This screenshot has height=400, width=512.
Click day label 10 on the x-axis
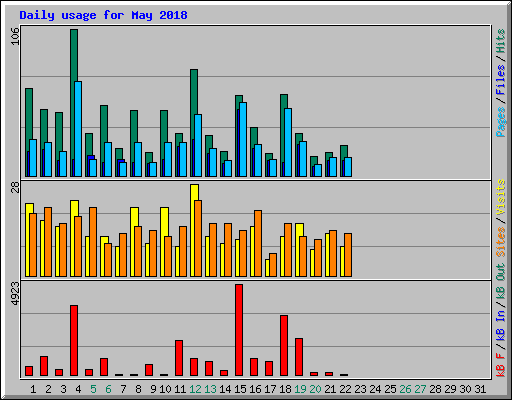click(x=165, y=389)
